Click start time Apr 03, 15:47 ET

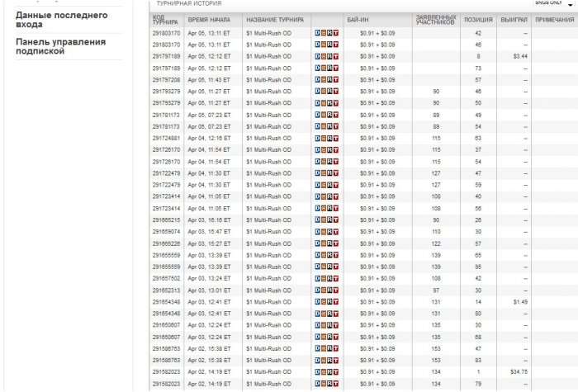click(x=209, y=232)
